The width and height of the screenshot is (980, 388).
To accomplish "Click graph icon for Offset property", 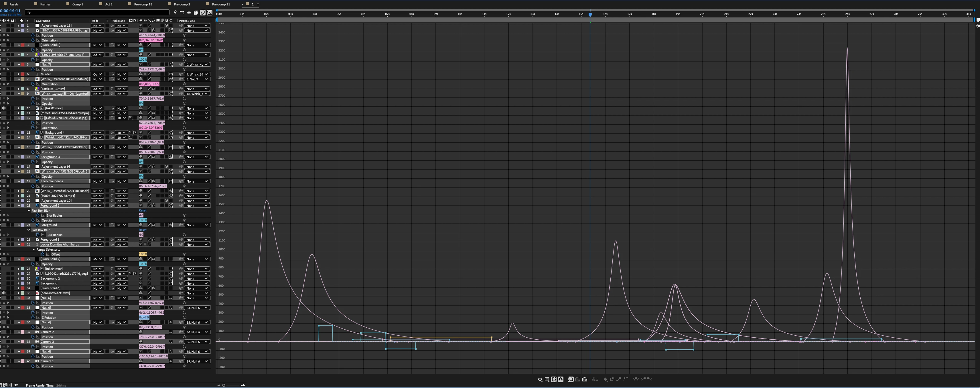I will [48, 254].
